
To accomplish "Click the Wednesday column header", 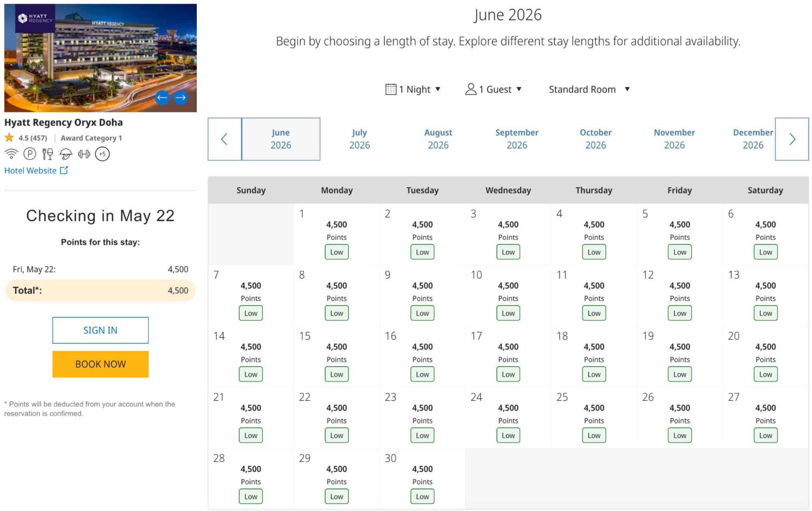I will 508,190.
